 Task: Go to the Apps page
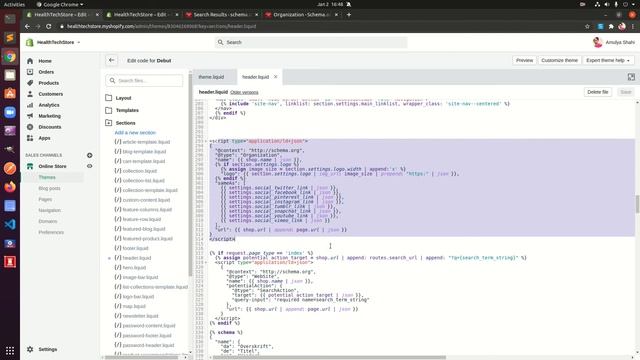point(44,138)
